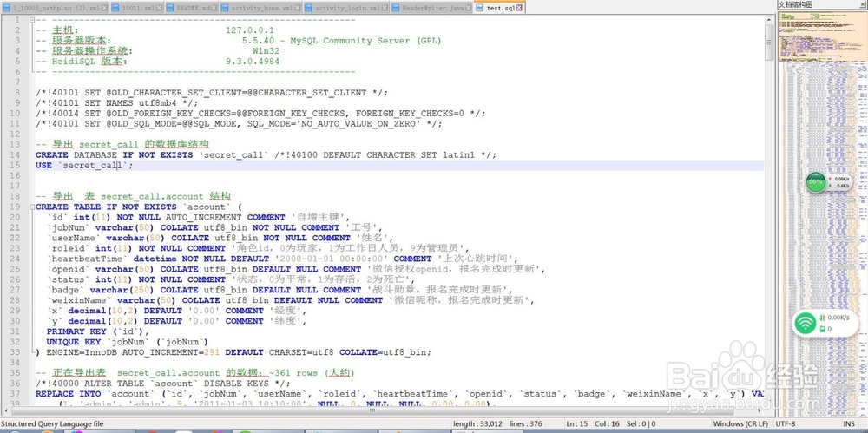Close the HeaderWriter.java tab
The height and width of the screenshot is (433, 868).
click(469, 9)
